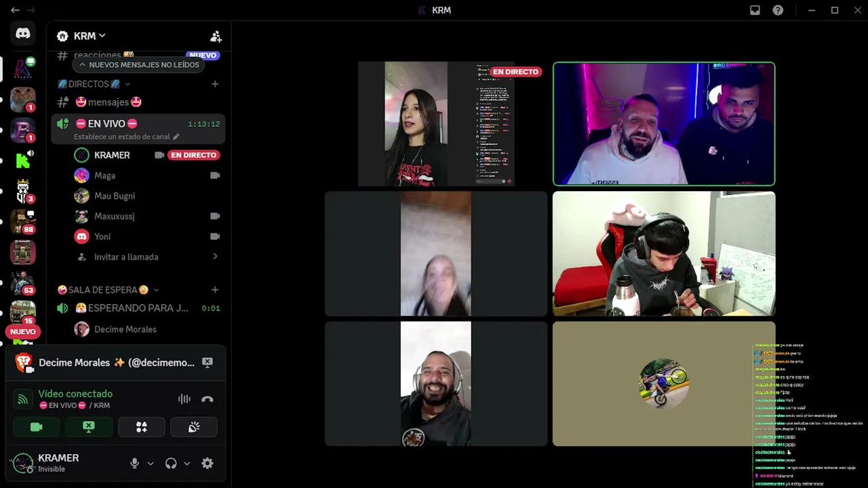868x488 pixels.
Task: Open the inbox icon in title bar
Action: 755,10
